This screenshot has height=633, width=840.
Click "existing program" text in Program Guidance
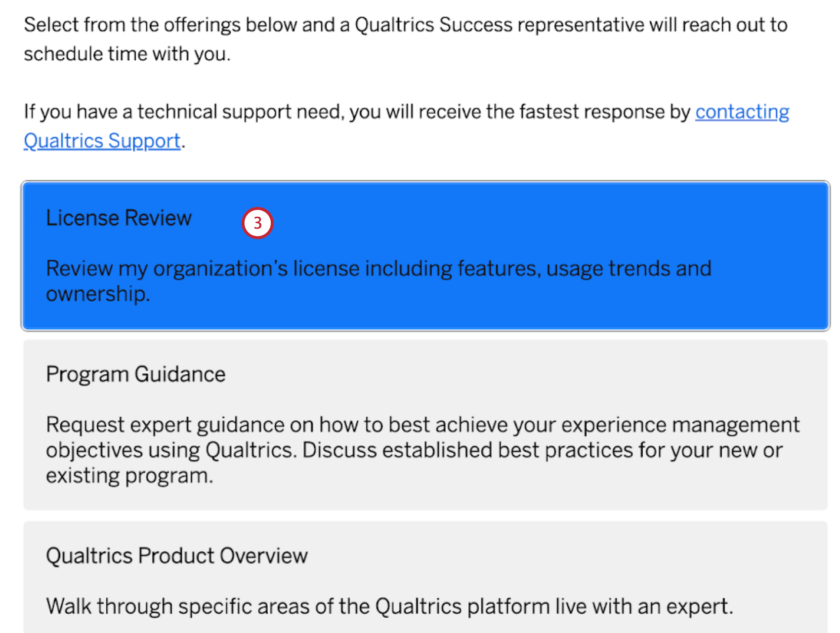[x=128, y=476]
